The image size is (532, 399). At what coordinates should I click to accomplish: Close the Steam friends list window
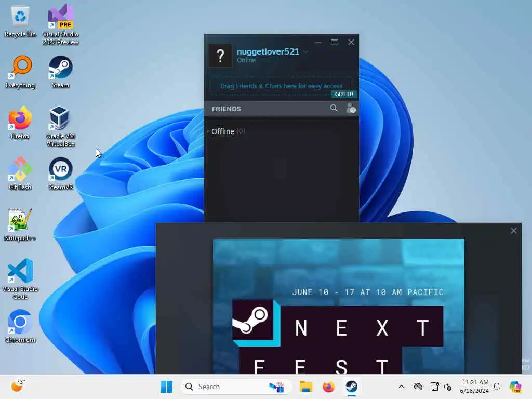coord(351,42)
